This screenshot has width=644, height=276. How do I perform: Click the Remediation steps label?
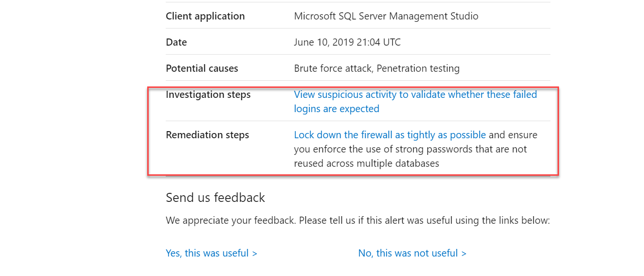click(x=207, y=135)
